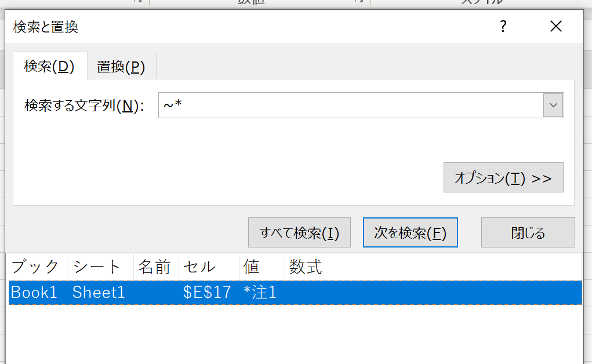Select the Book1 cell in the result row
Viewport: 592px width, 364px height.
click(x=34, y=293)
